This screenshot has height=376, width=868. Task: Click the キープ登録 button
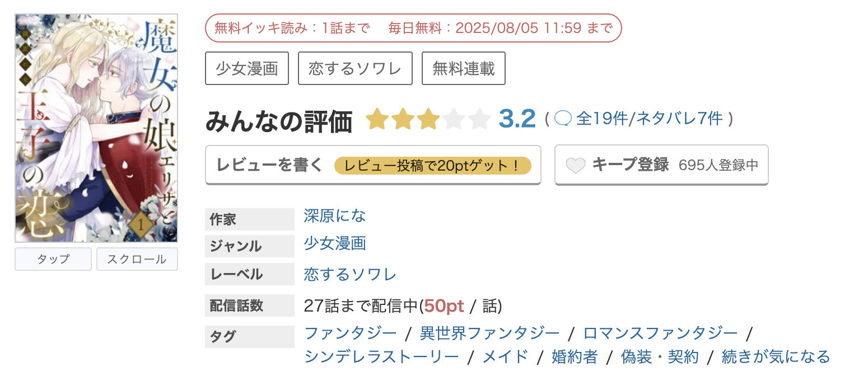point(661,165)
